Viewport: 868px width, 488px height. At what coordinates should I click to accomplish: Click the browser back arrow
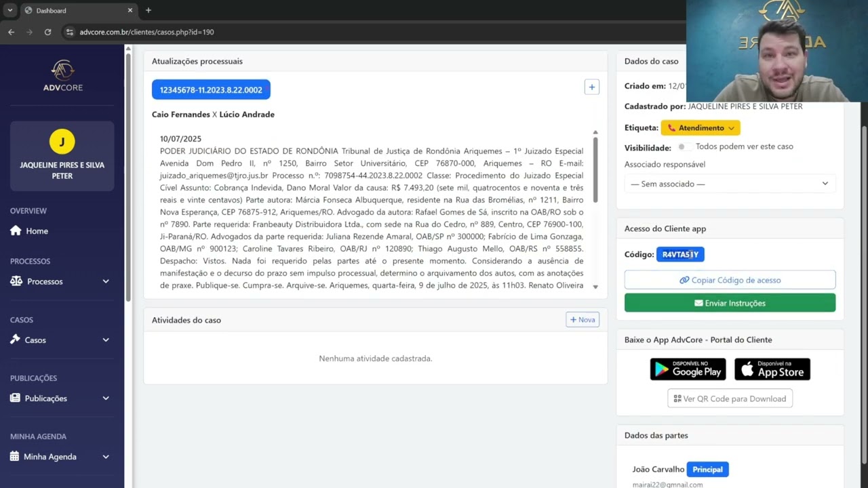pos(11,32)
